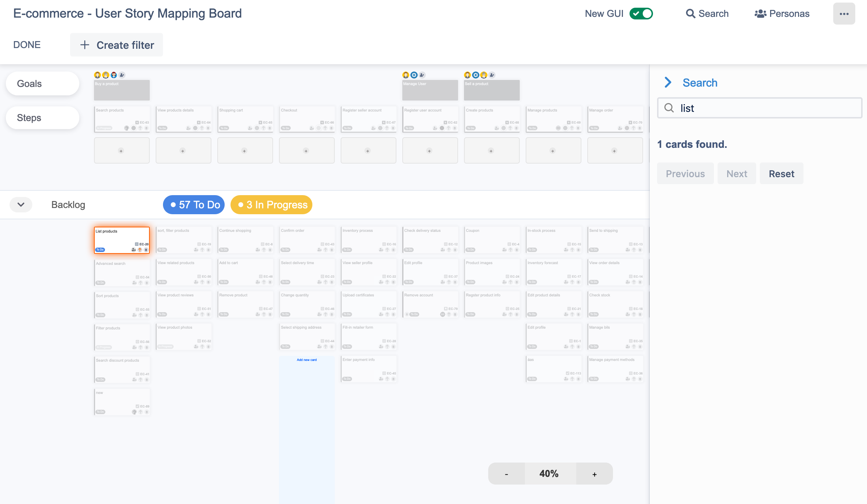Collapse the Backlog section chevron
The image size is (867, 504).
[21, 205]
